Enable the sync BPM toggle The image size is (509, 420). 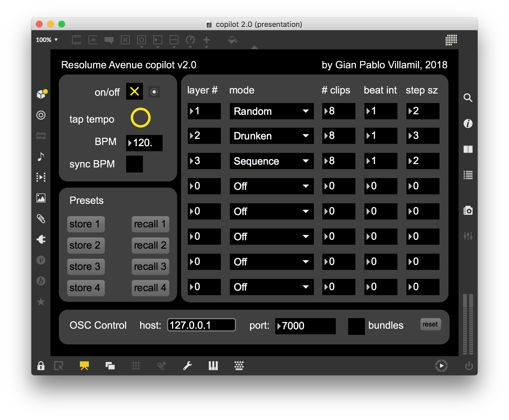pos(135,164)
